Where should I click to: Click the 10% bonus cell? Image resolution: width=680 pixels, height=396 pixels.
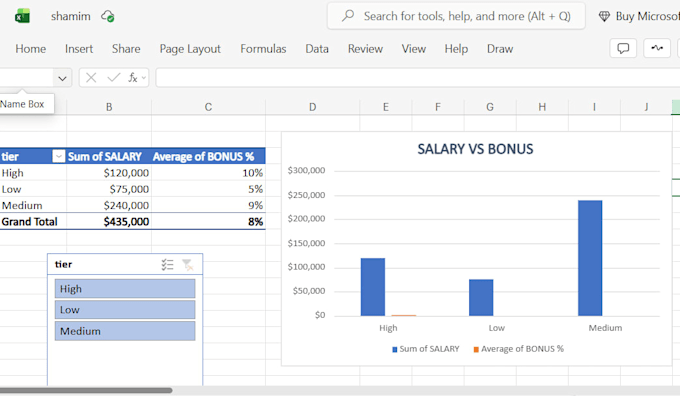(x=209, y=173)
